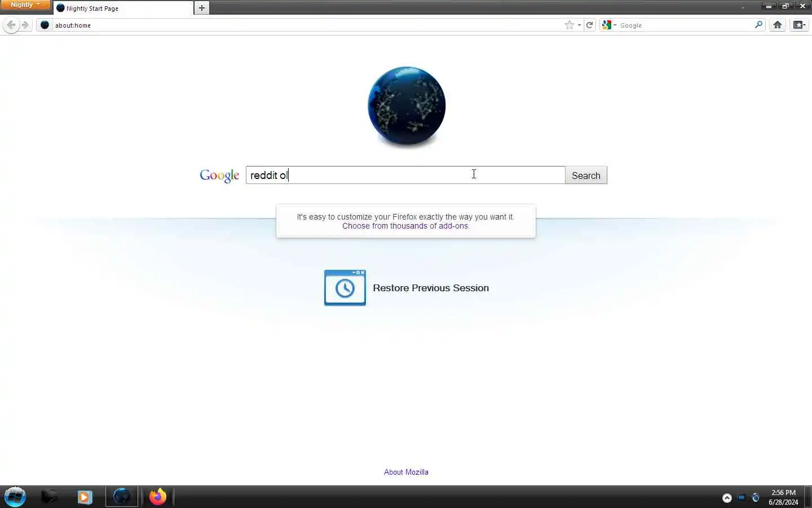Open the black folder taskbar icon
Viewport: 812px width, 508px height.
(50, 496)
